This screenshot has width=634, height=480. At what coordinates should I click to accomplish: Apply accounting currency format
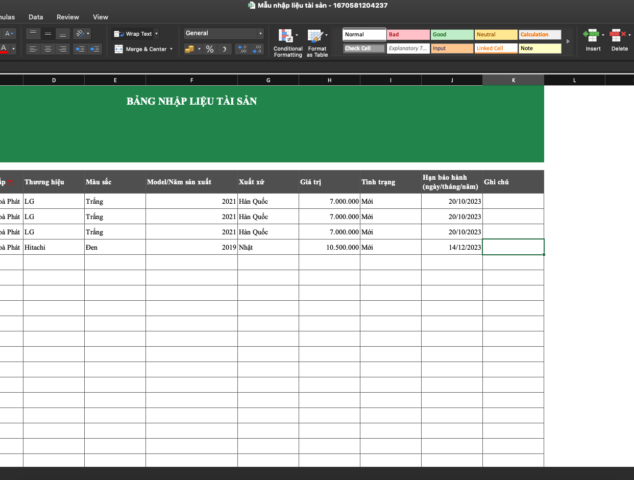(x=189, y=49)
